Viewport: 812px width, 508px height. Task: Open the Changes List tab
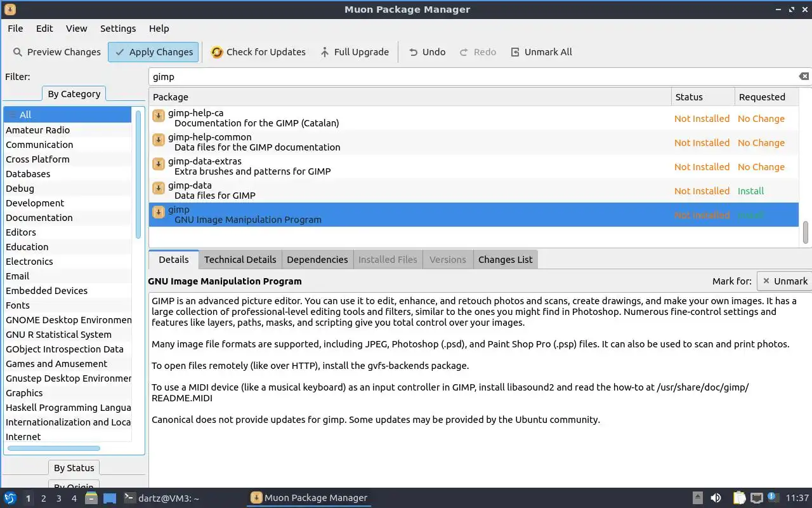tap(506, 260)
